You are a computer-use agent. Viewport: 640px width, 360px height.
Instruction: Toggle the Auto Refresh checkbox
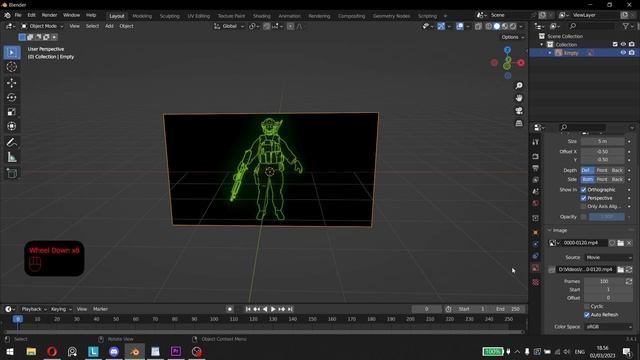[x=587, y=315]
